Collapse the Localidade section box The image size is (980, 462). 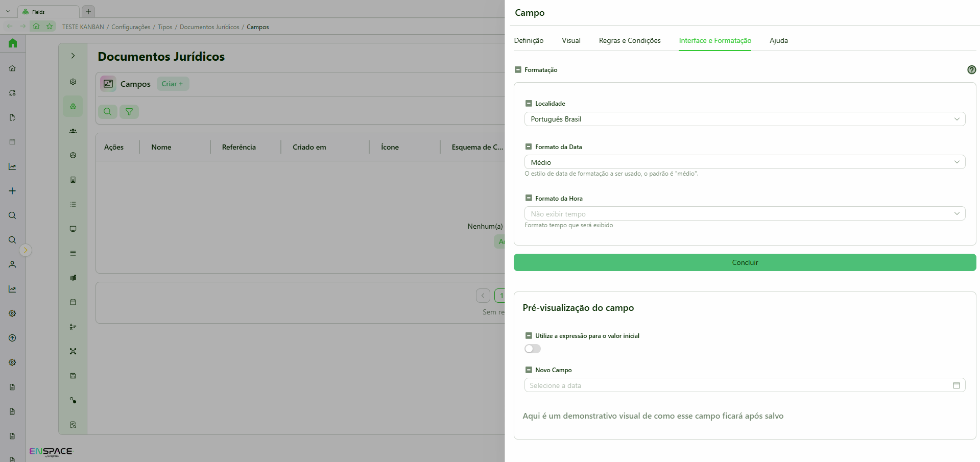529,104
